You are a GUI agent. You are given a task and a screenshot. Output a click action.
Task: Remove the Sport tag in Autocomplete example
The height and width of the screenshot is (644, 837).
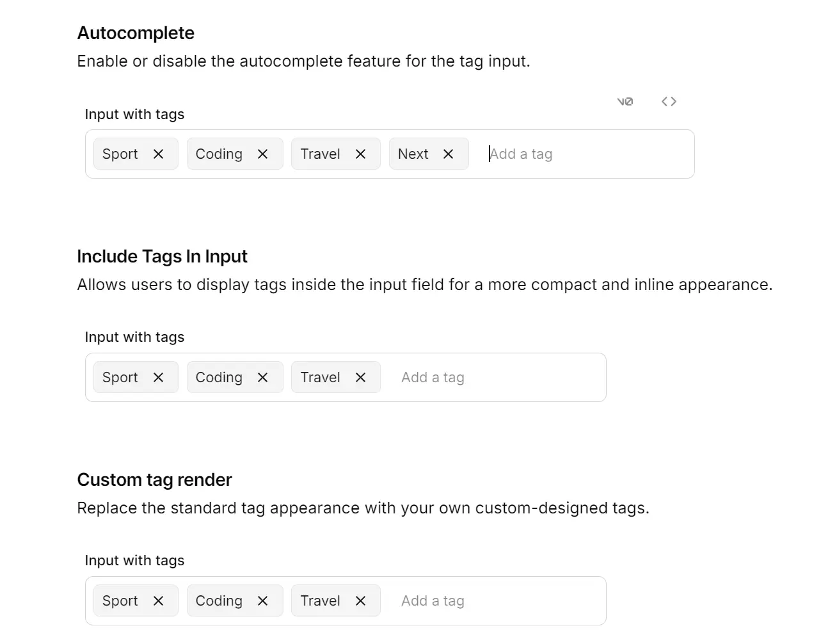click(158, 154)
